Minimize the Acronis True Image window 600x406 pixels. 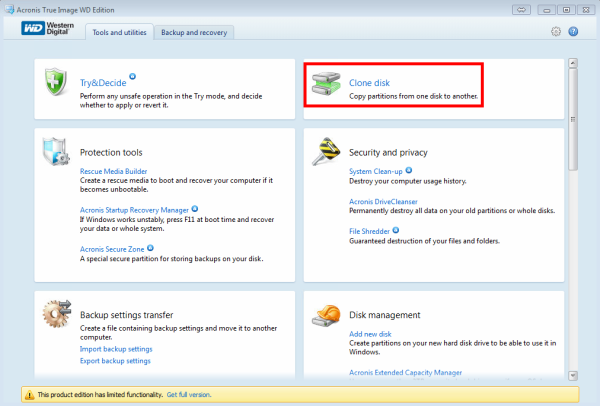(546, 10)
